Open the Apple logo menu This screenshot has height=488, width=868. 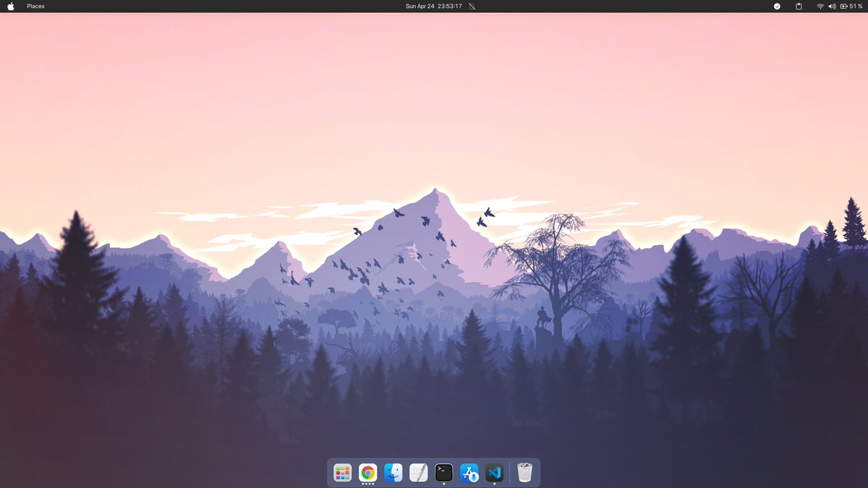[x=11, y=6]
